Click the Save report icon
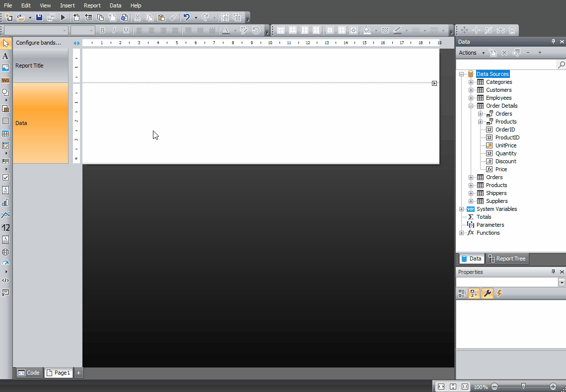Screen dimensions: 566x392 click(x=39, y=17)
